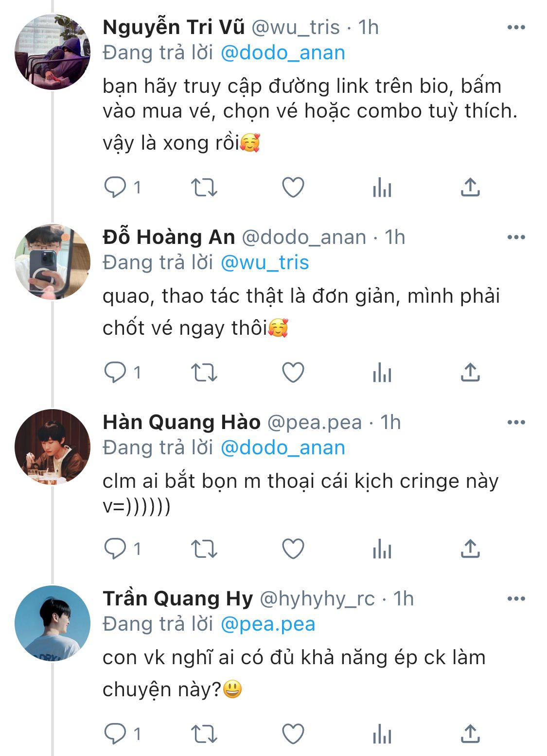
Task: View analytics for Trần Quang Hy's tweet
Action: pyautogui.click(x=382, y=734)
